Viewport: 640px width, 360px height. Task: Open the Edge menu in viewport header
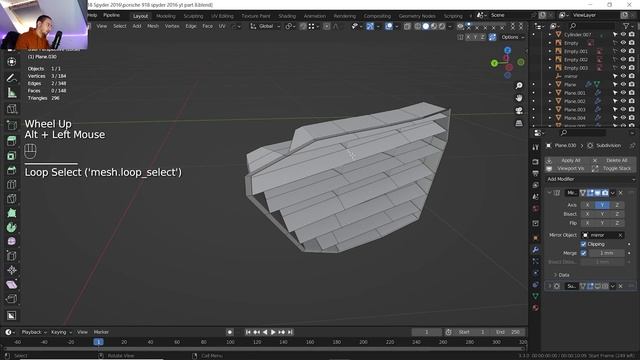pyautogui.click(x=191, y=26)
